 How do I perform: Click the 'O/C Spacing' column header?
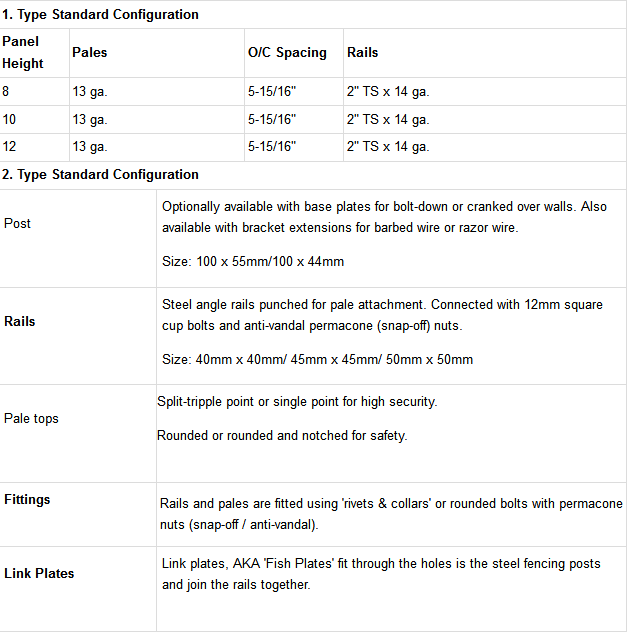pos(287,52)
